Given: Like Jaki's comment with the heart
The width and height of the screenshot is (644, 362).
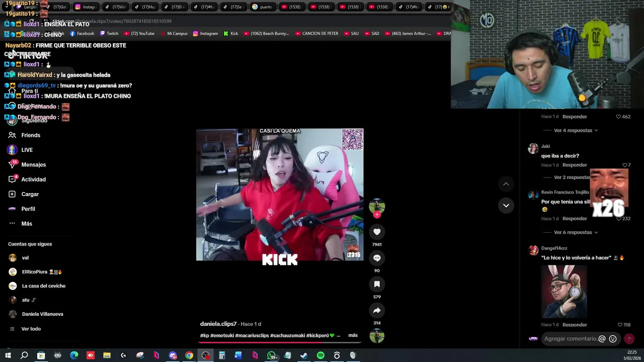Looking at the screenshot, I should click(x=625, y=165).
